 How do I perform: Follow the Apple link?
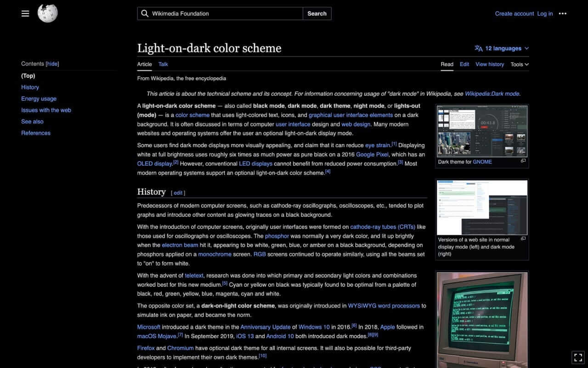pyautogui.click(x=388, y=327)
